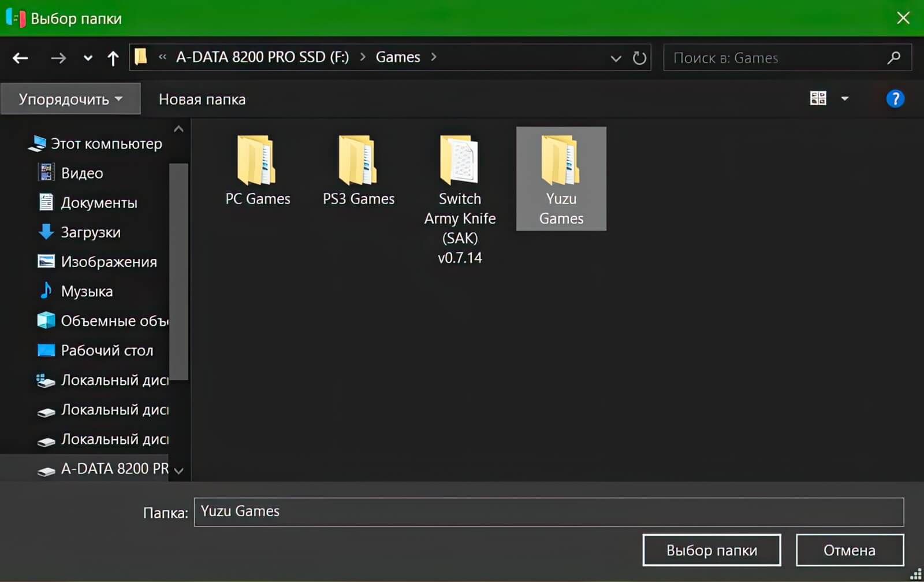
Task: Expand chevron after A-DATA 8200 PRO SSD breadcrumb
Action: (x=363, y=57)
